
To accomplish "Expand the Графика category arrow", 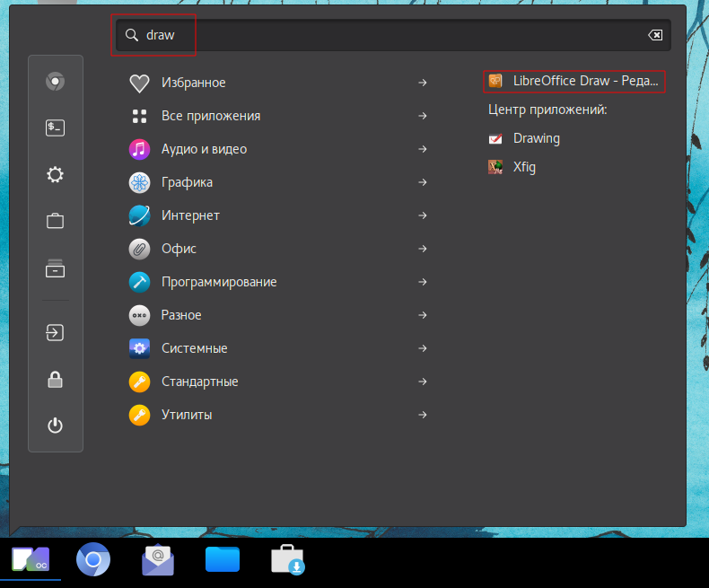I will (x=422, y=182).
